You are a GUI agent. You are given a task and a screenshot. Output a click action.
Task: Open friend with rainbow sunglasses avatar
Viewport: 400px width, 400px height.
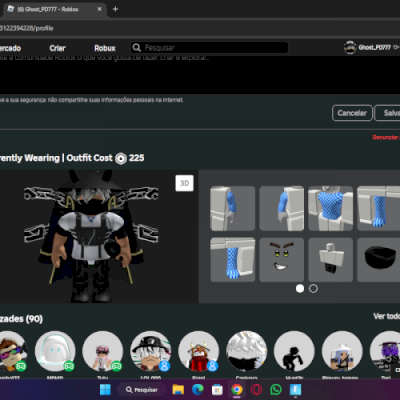pos(13,351)
